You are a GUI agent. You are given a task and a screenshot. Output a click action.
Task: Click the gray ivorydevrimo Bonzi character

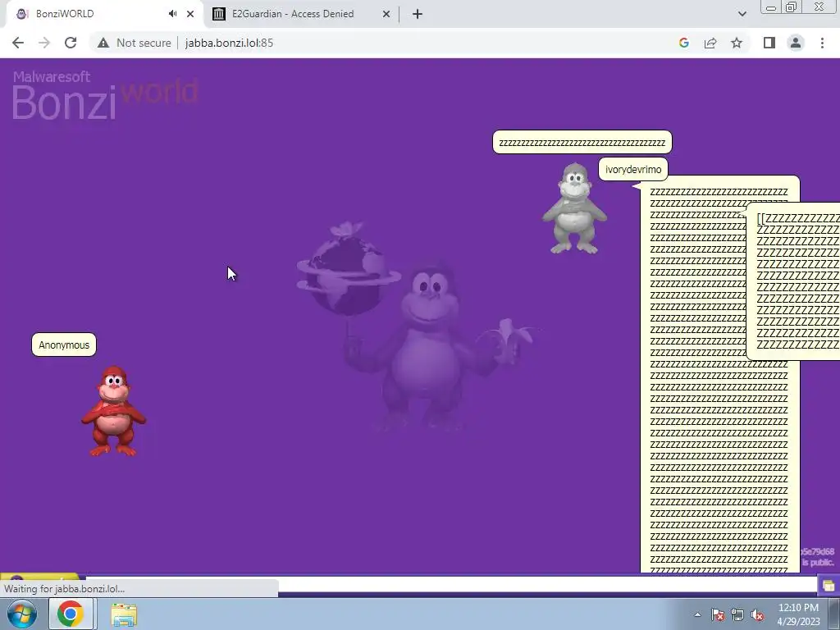(x=574, y=208)
